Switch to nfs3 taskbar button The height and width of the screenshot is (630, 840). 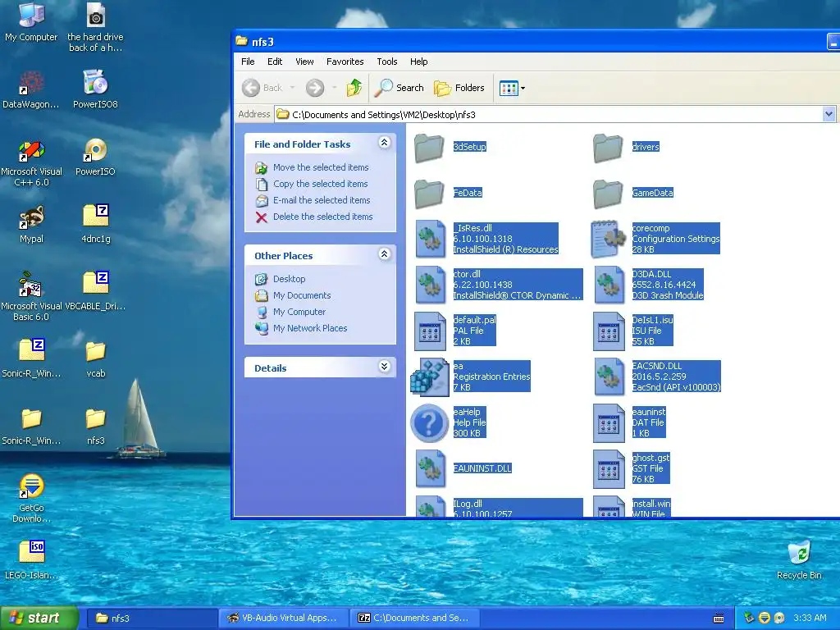click(151, 618)
